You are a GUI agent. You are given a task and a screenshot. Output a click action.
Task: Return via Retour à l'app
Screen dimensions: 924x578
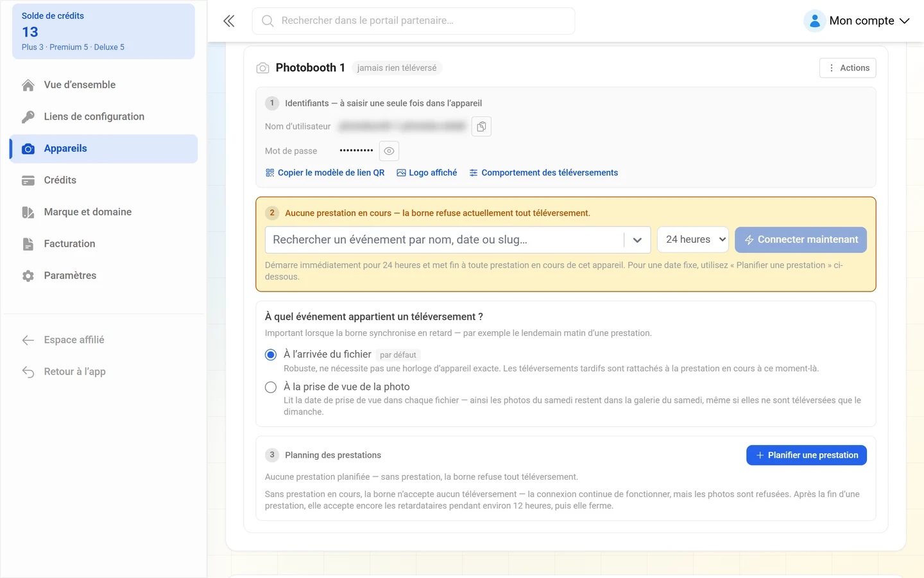coord(103,372)
